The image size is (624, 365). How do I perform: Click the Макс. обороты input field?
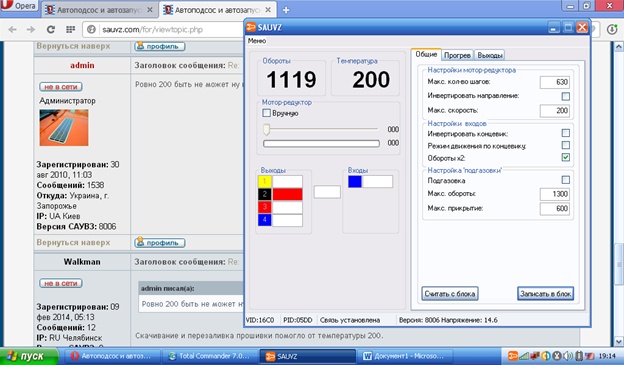(x=555, y=194)
